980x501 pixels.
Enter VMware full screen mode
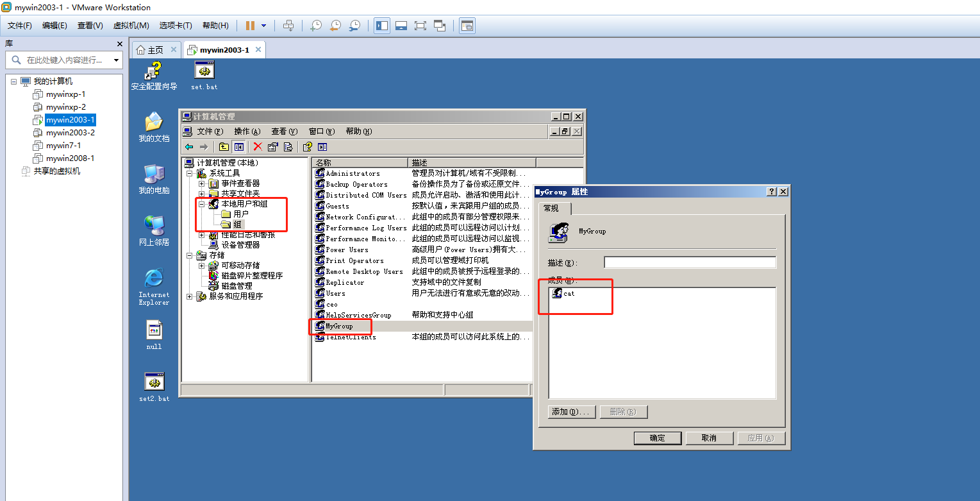tap(420, 26)
